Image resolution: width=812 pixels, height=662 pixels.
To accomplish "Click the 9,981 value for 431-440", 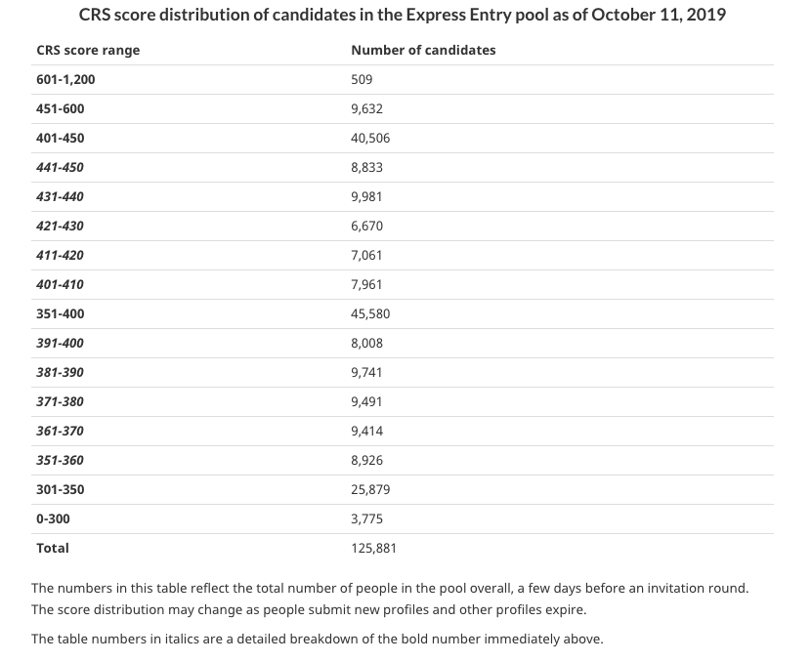I will (366, 196).
